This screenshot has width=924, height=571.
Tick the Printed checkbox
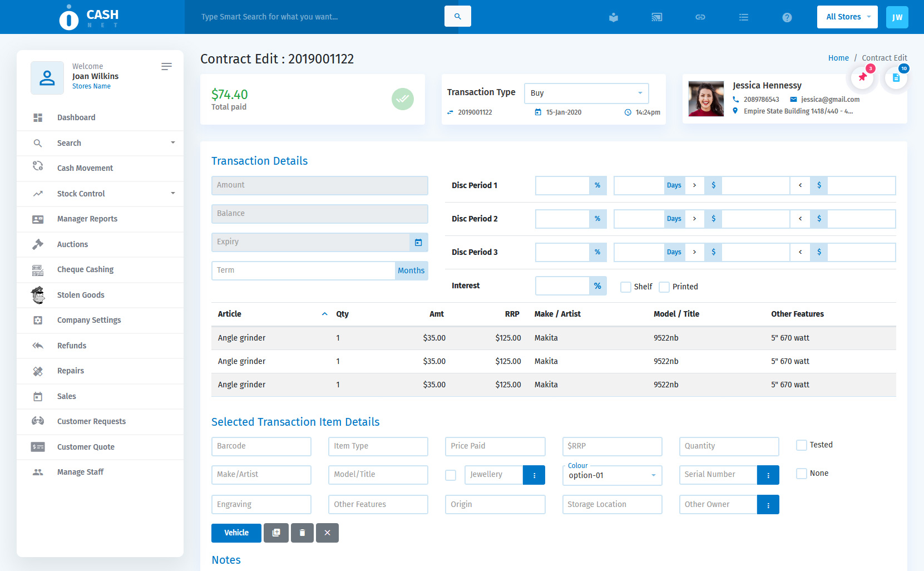[664, 287]
